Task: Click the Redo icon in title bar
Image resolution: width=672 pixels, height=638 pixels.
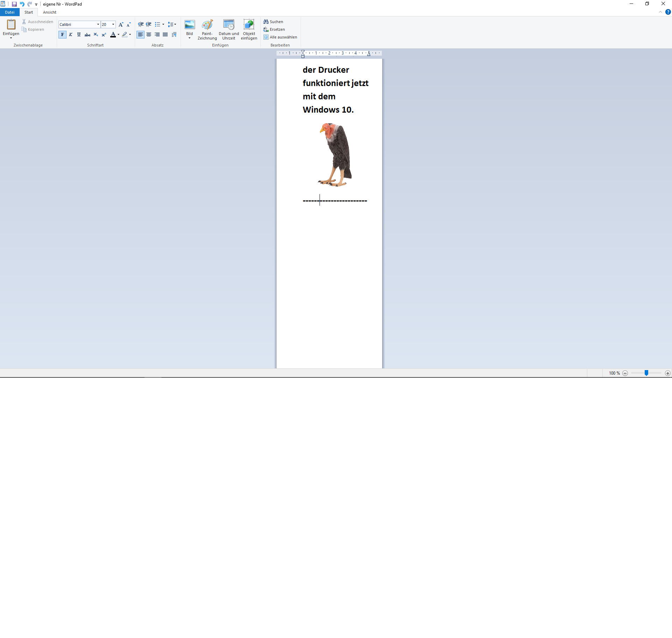Action: (29, 4)
